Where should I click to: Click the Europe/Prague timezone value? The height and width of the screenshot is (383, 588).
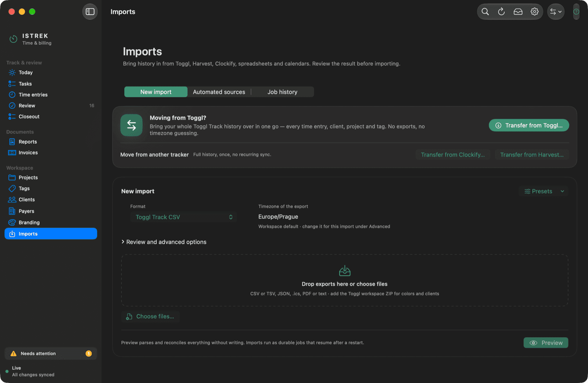(x=278, y=217)
